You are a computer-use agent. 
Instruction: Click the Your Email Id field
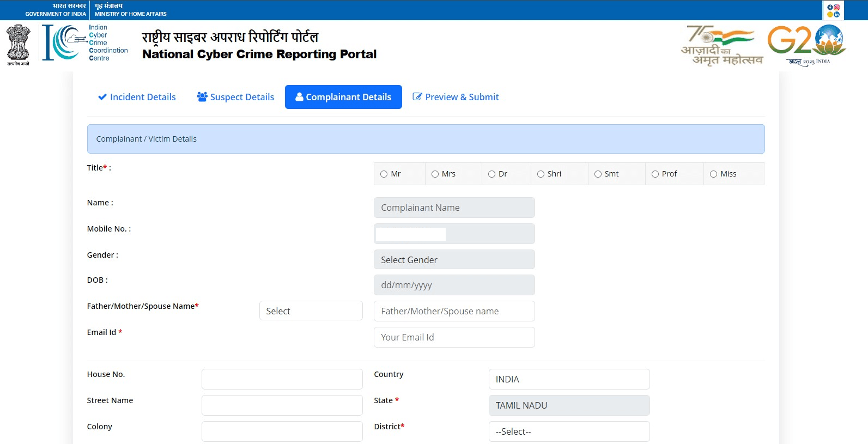[454, 337]
